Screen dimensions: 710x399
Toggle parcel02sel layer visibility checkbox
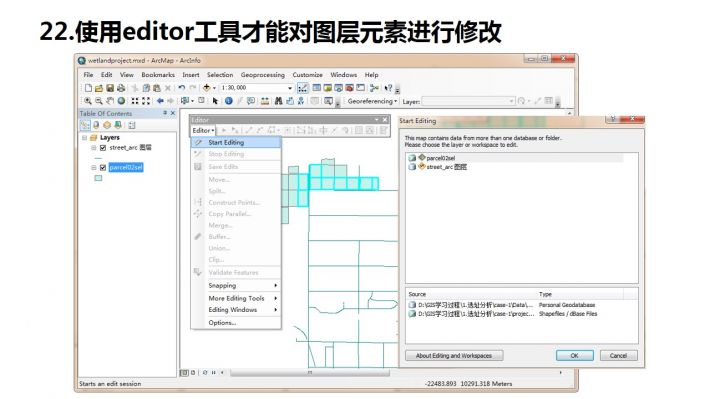[x=103, y=168]
